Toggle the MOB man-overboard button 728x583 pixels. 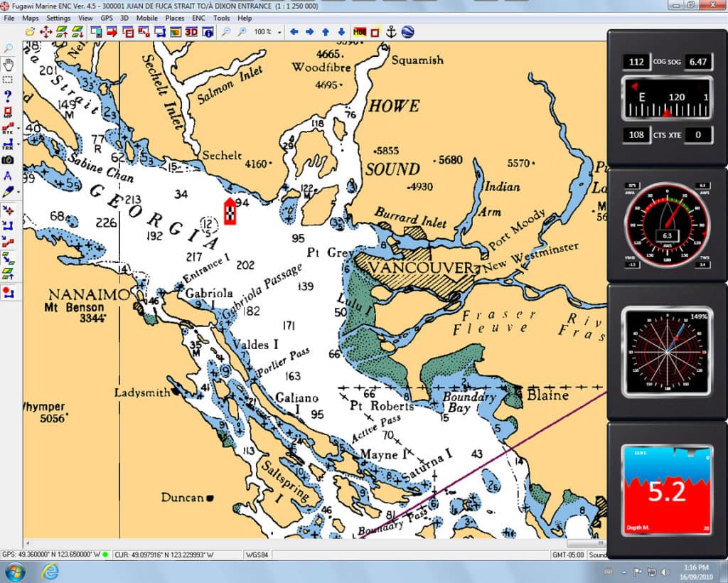click(359, 32)
